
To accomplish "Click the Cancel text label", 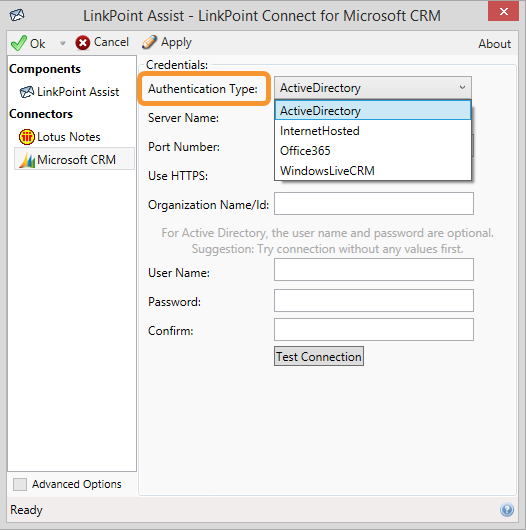I will pyautogui.click(x=111, y=42).
